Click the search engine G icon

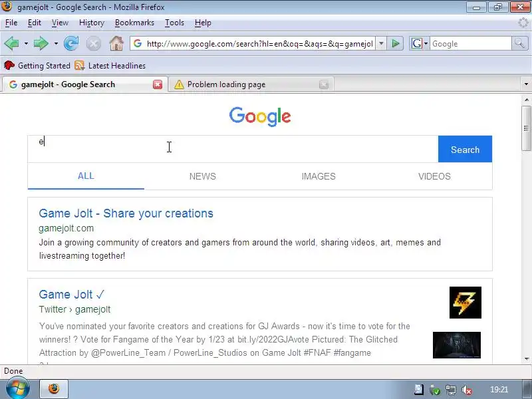[416, 43]
